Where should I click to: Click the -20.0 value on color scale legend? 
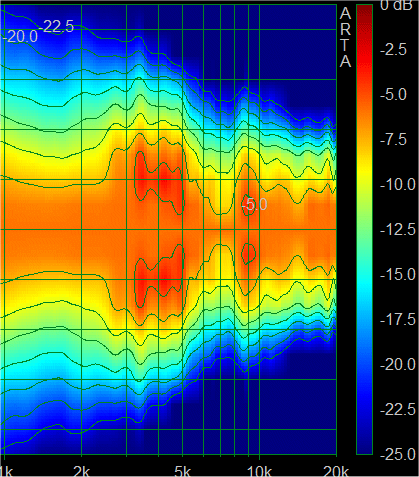tap(398, 365)
